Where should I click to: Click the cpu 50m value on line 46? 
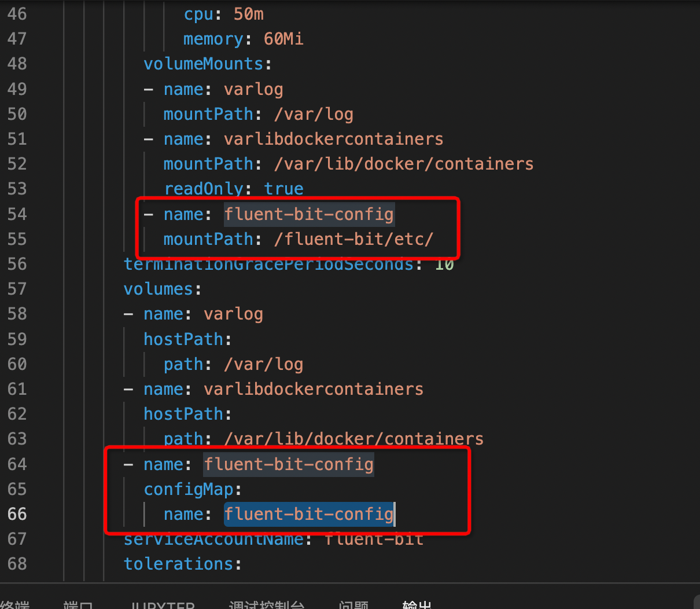[x=249, y=14]
